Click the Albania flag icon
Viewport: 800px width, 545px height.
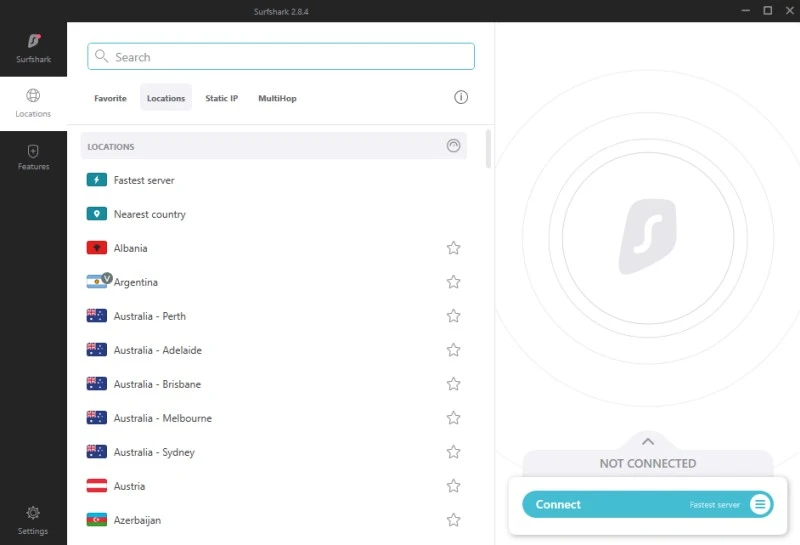tap(97, 248)
